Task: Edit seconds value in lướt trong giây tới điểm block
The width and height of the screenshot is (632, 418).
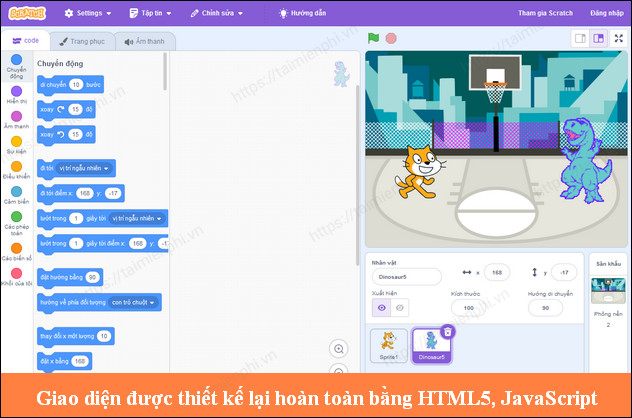Action: pyautogui.click(x=76, y=243)
